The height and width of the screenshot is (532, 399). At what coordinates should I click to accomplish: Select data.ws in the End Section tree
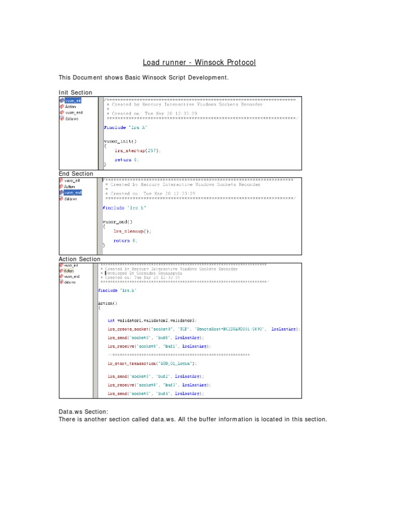coord(71,199)
